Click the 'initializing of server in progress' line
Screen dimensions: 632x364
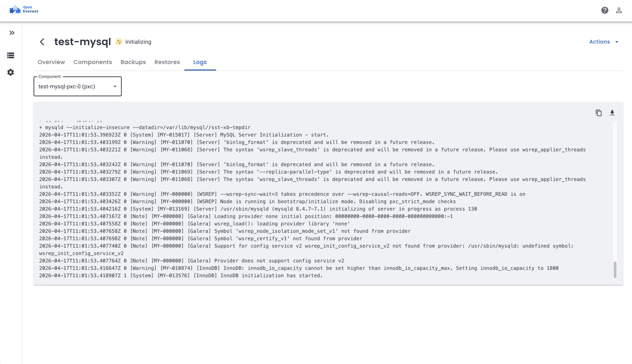[x=258, y=209]
